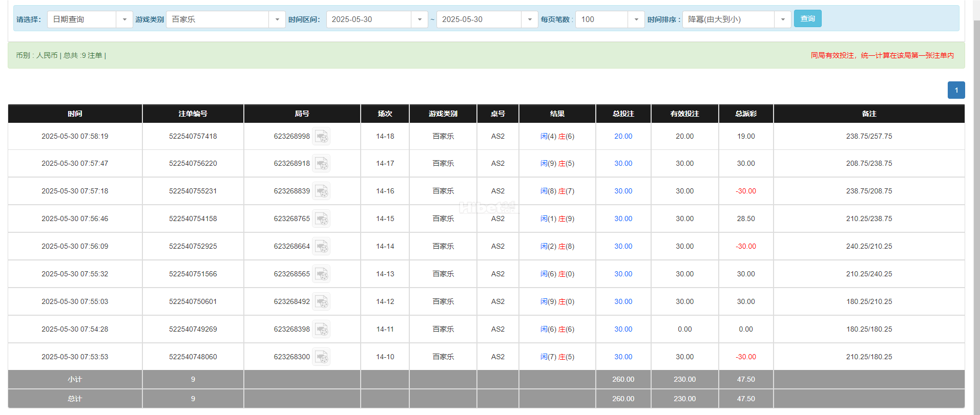Viewport: 980px width, 415px height.
Task: Click the 查询 search button
Action: tap(807, 19)
